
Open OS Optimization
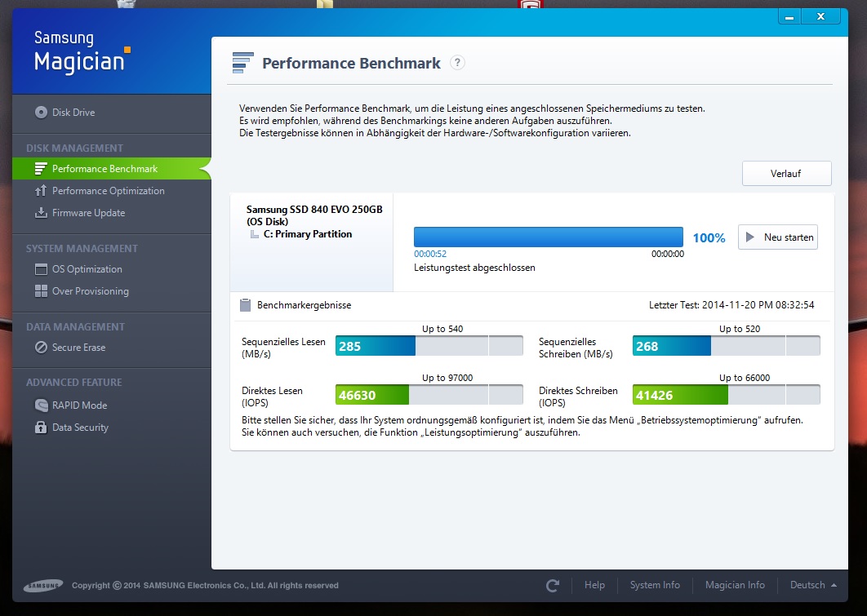pos(87,269)
